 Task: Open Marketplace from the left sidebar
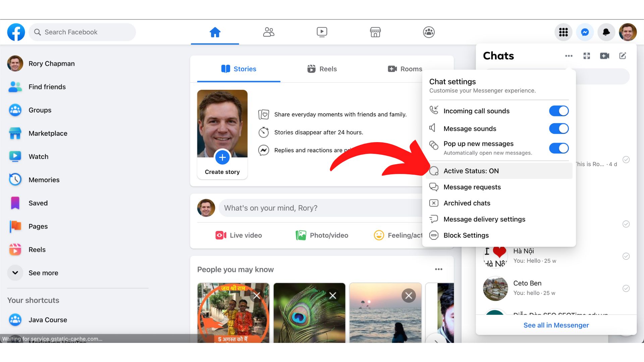tap(48, 133)
